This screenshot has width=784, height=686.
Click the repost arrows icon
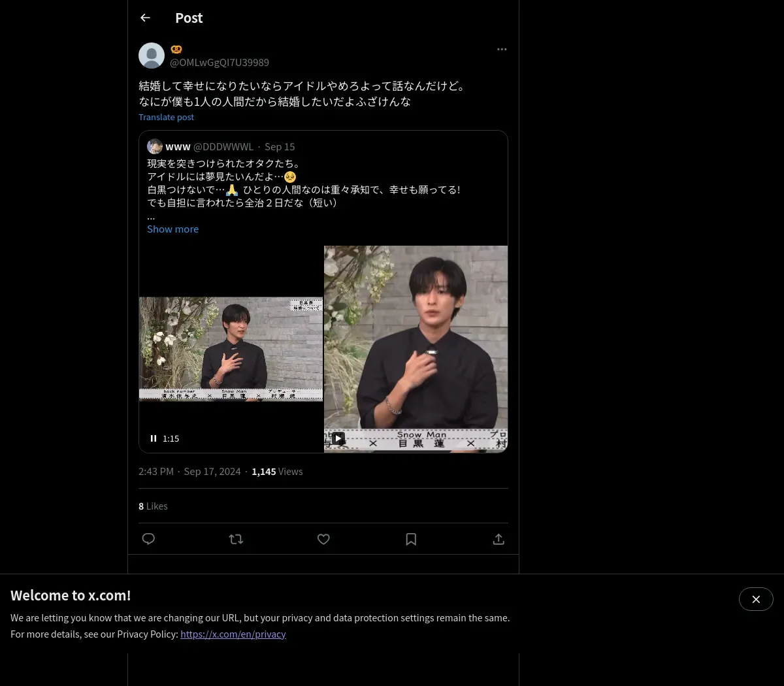pyautogui.click(x=236, y=539)
